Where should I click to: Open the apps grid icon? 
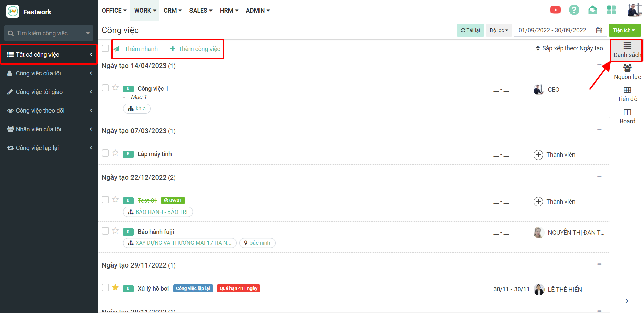coord(611,10)
